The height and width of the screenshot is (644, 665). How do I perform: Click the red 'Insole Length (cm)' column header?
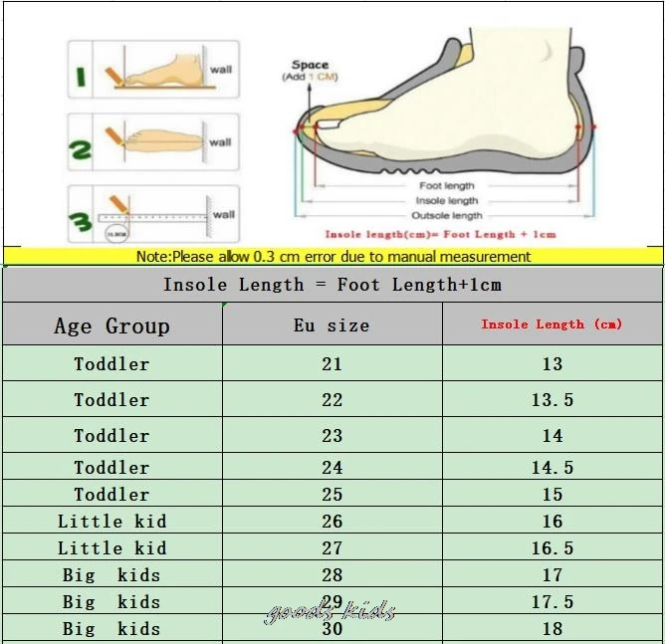coord(552,324)
